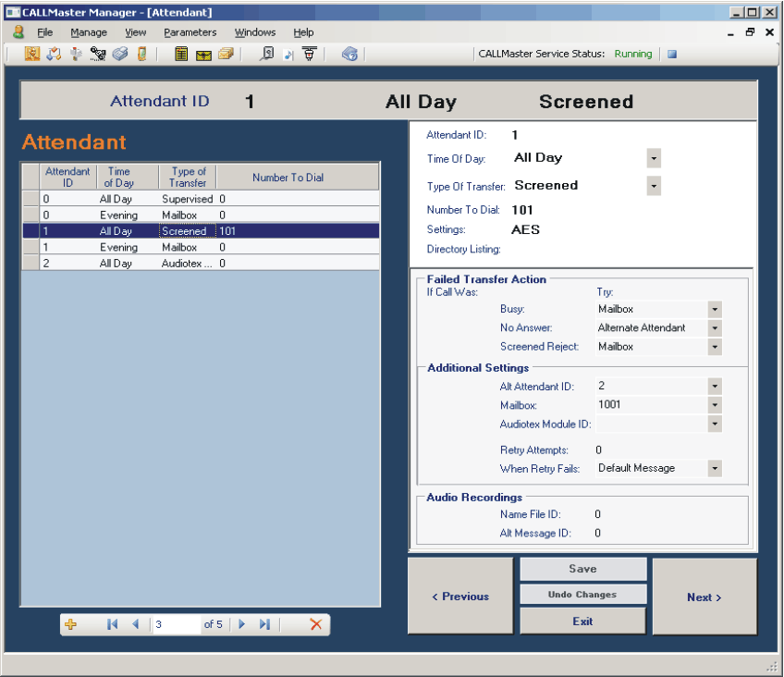Click the Next button
This screenshot has height=677, width=784.
coord(704,597)
